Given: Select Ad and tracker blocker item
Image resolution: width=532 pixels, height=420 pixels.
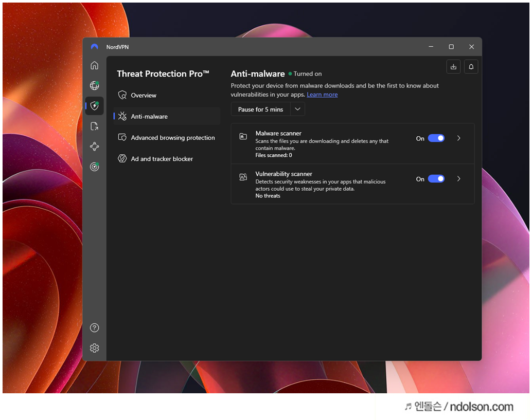Looking at the screenshot, I should pos(167,159).
